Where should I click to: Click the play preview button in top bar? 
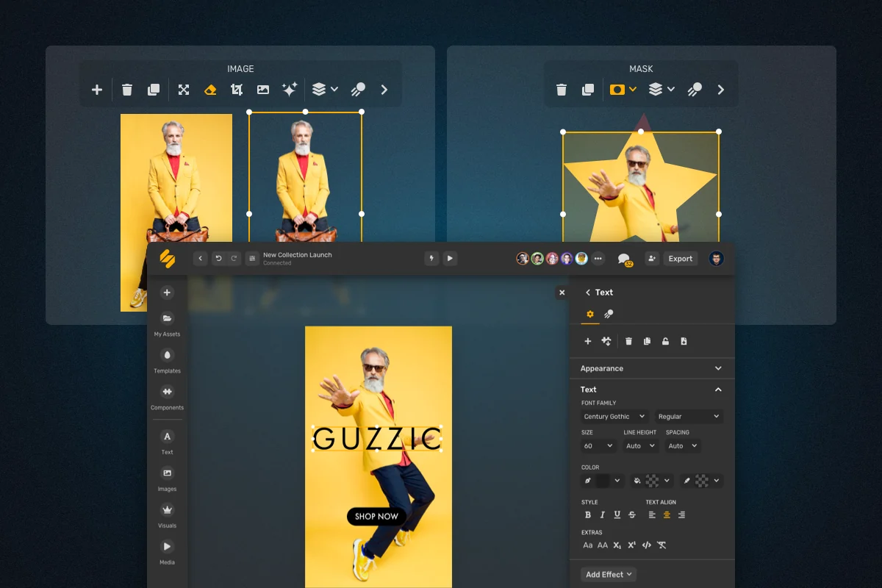point(450,259)
